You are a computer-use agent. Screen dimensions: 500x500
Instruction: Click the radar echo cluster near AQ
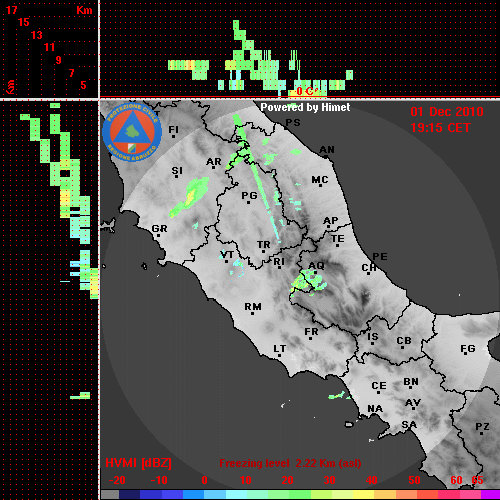coord(308,282)
